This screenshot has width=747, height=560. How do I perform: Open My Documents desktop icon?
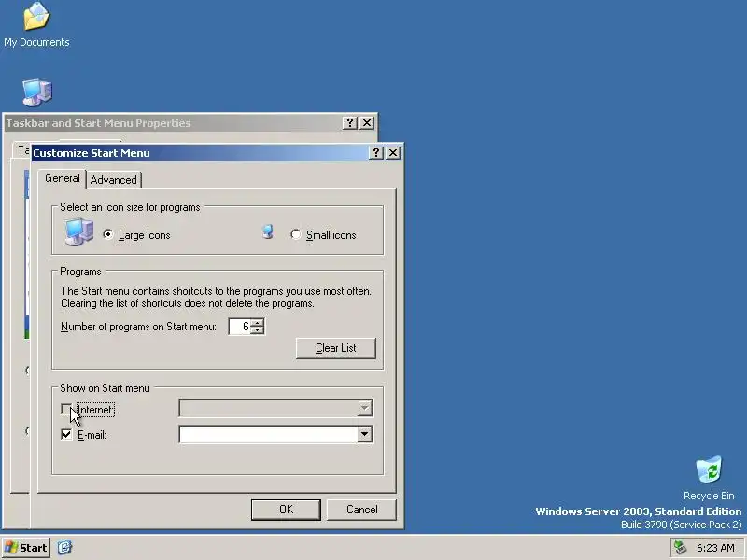(36, 24)
